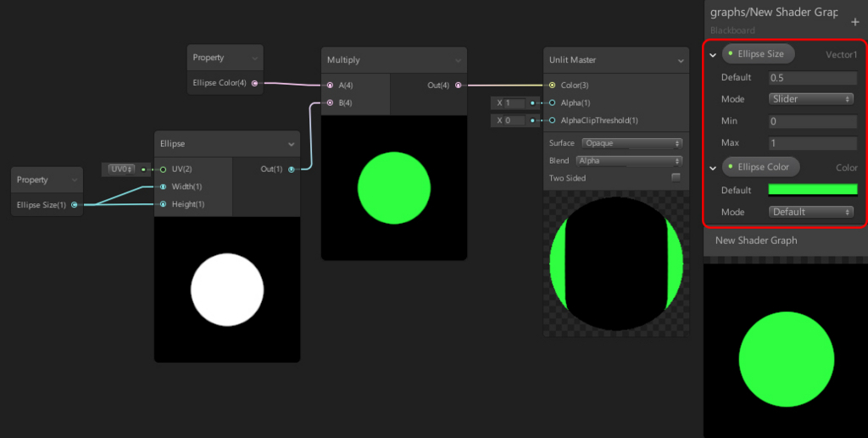Click the Ellipse Width(1) input port
Image resolution: width=868 pixels, height=438 pixels.
pyautogui.click(x=163, y=187)
